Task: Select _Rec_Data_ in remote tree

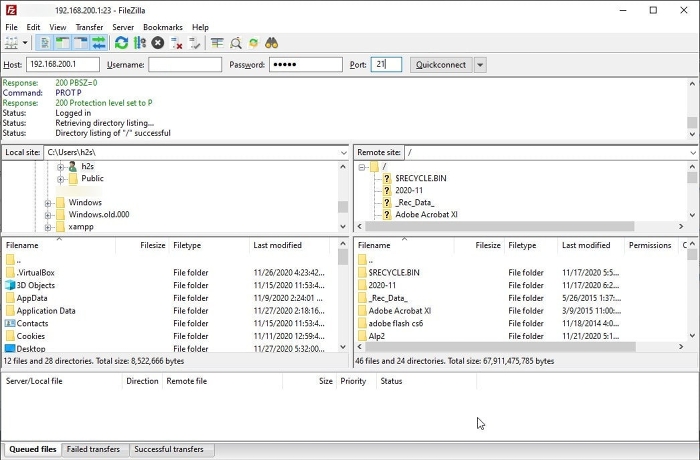Action: pyautogui.click(x=415, y=202)
